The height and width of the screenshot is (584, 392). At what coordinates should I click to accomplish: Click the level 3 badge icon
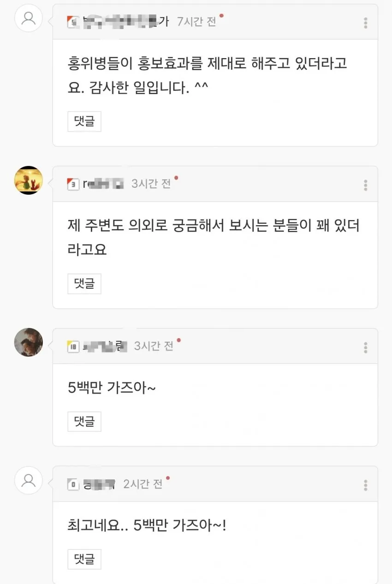72,184
